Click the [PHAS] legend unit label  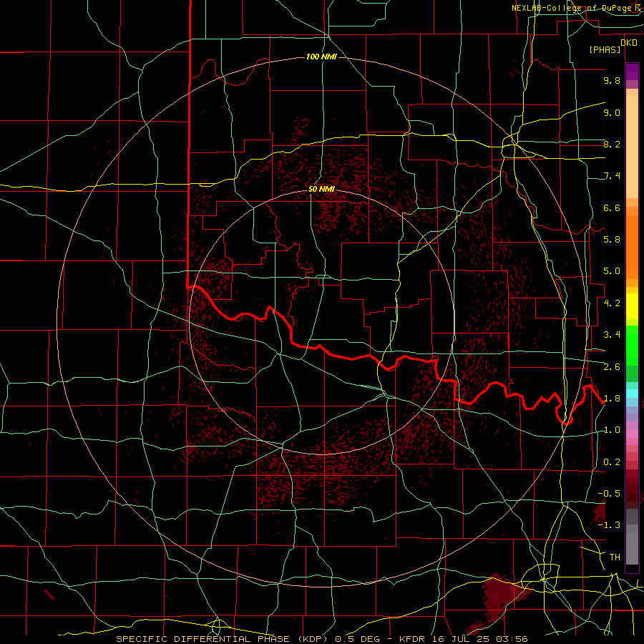(x=605, y=49)
